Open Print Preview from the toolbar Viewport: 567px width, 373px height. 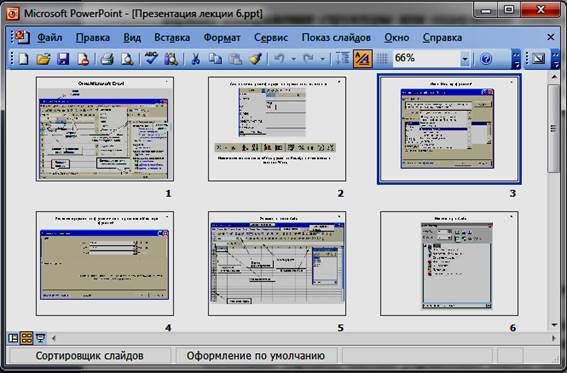127,59
